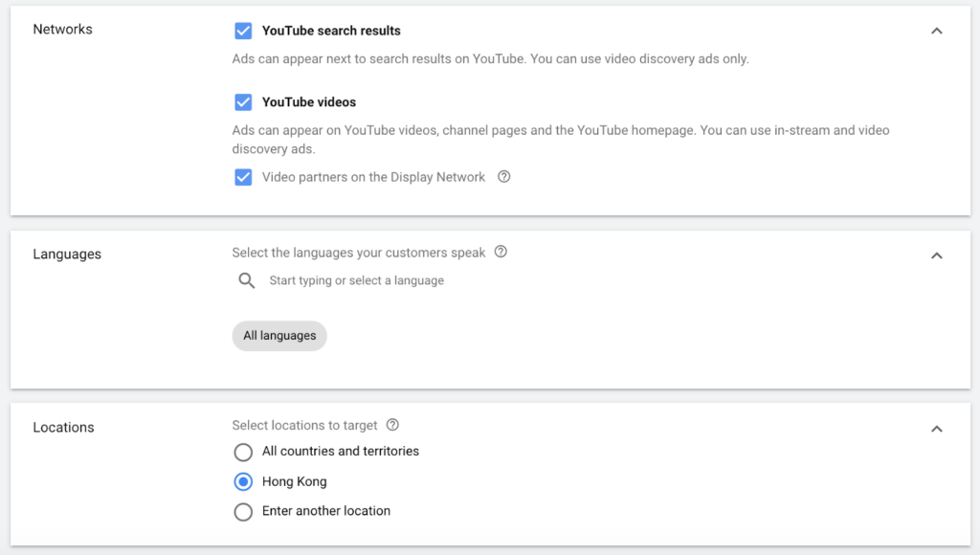Collapse the Languages section chevron
The image size is (980, 555).
coord(936,255)
